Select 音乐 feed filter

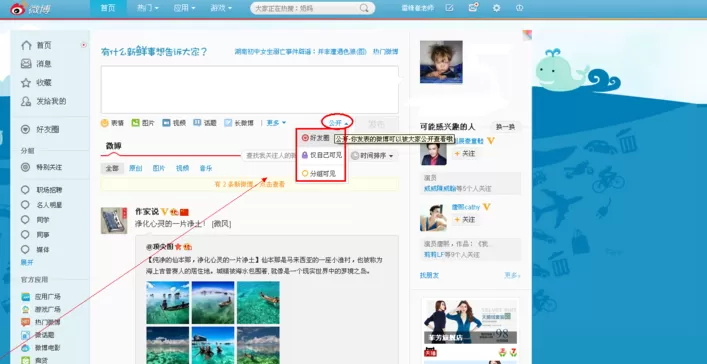206,168
